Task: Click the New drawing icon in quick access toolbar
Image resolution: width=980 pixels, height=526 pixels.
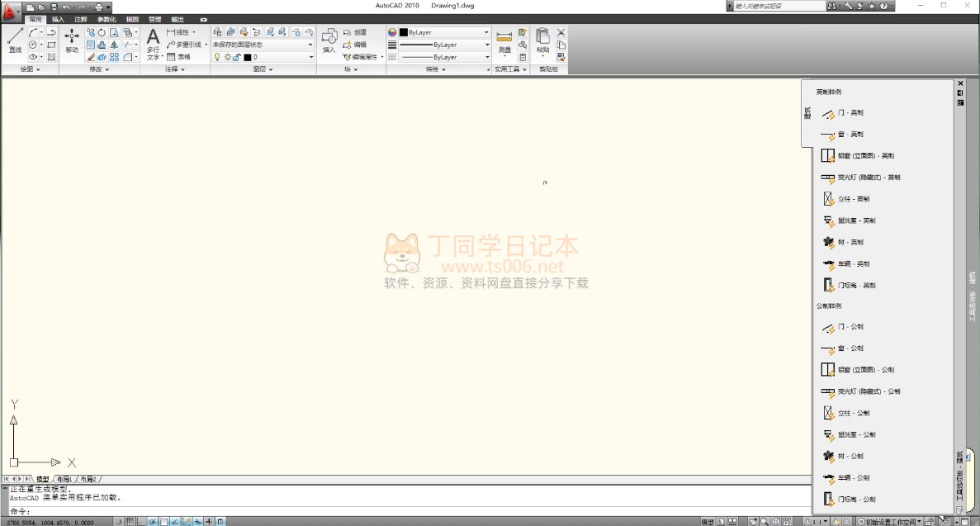Action: point(30,7)
